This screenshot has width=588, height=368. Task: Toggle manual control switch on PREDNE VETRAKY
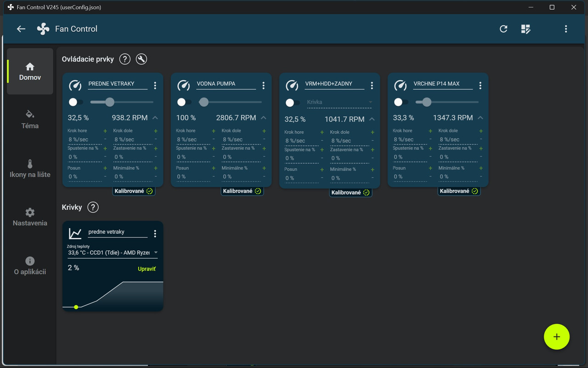click(x=76, y=102)
